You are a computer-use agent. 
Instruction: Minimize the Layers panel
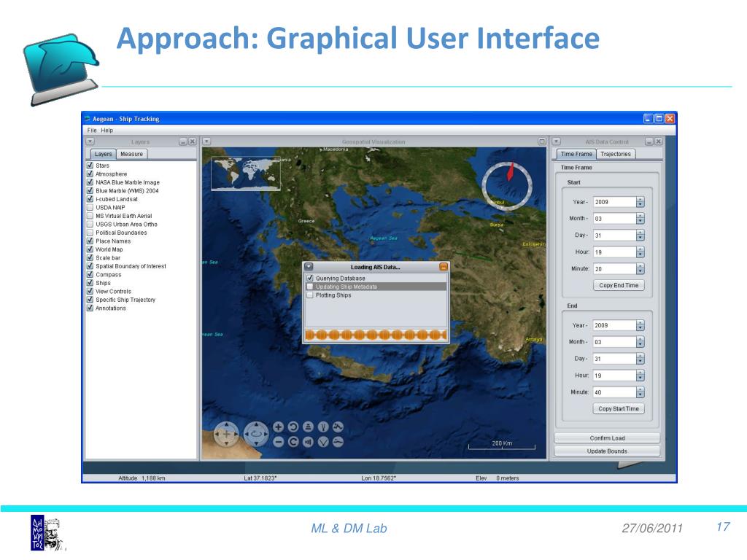click(183, 141)
